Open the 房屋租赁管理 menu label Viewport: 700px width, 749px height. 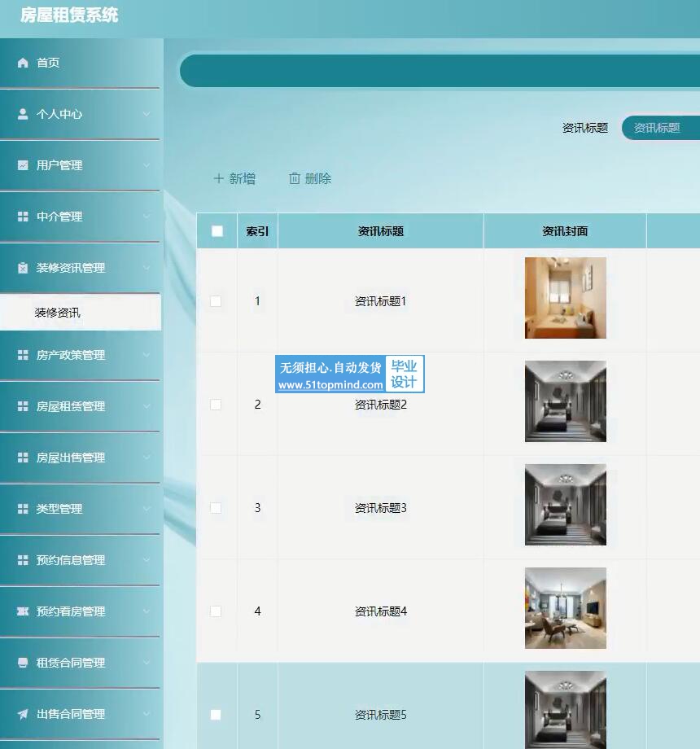point(71,406)
